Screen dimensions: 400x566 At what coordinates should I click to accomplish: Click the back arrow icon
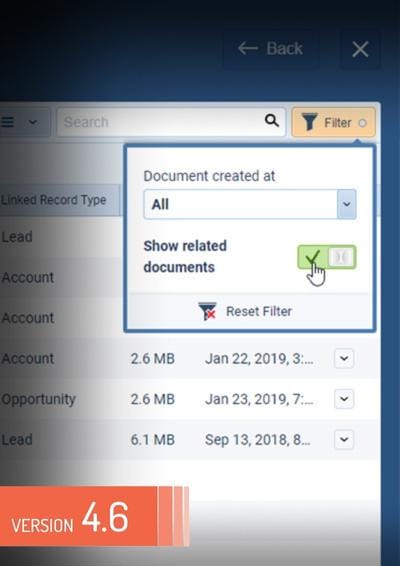tap(248, 48)
